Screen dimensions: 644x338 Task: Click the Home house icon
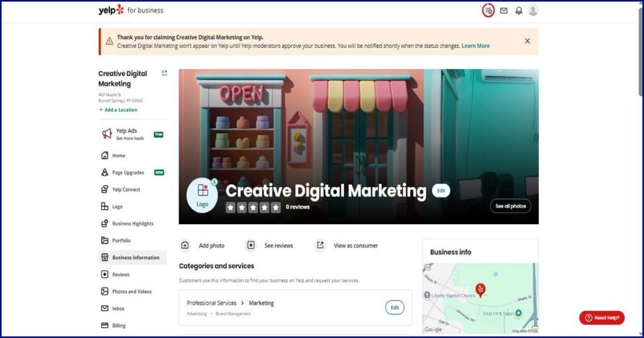[105, 155]
